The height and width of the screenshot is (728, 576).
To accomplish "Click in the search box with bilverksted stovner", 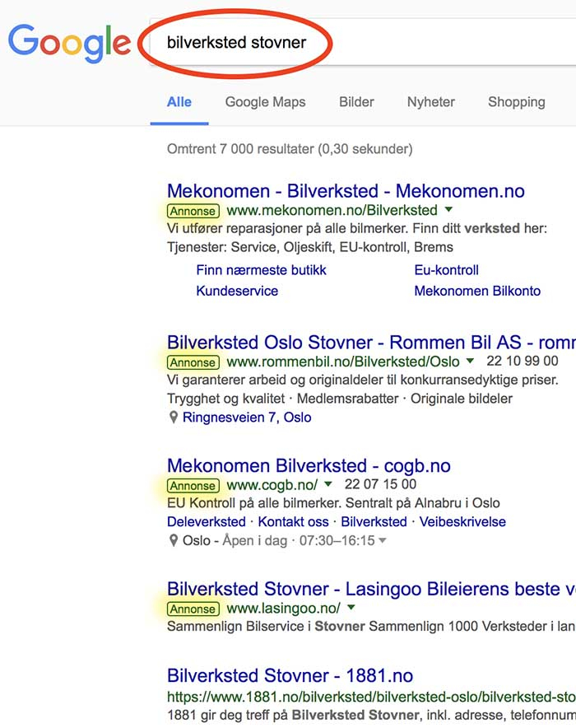I will click(329, 42).
